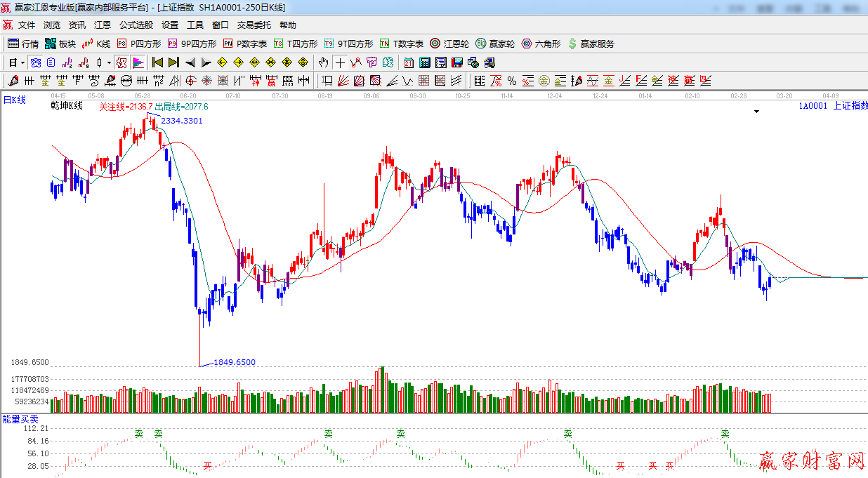Expand the small black triangle on chart

coord(756,112)
